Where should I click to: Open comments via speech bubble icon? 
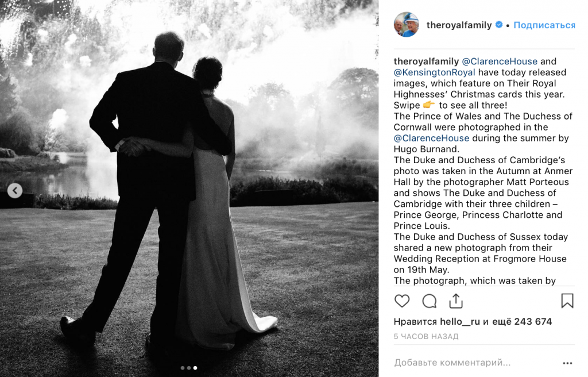(x=430, y=301)
